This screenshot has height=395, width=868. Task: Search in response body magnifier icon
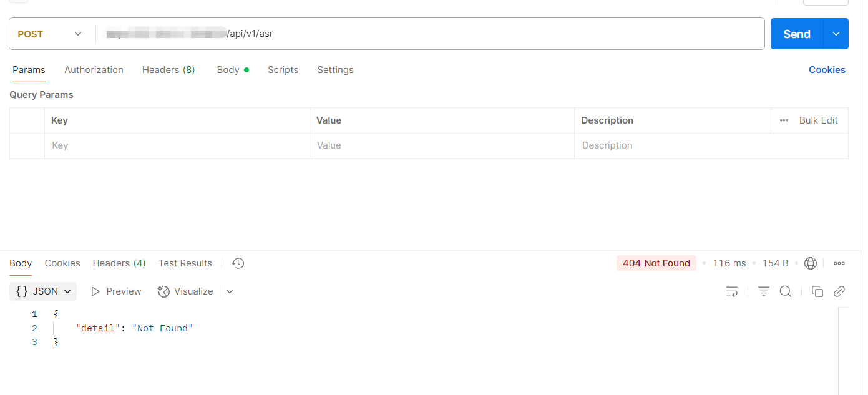786,291
